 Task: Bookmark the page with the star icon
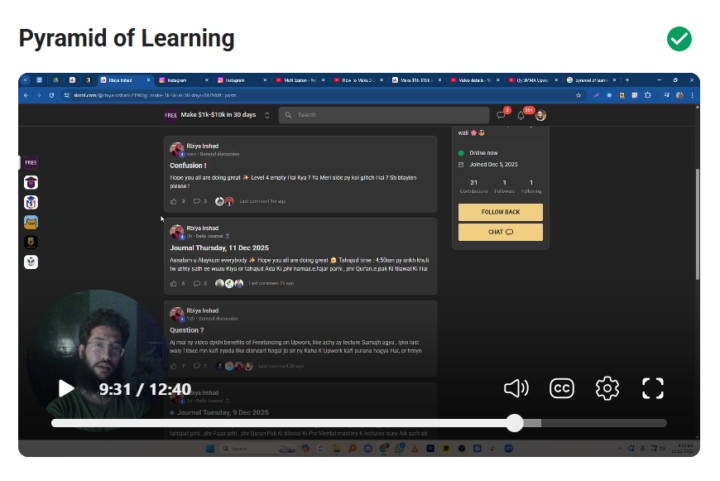[579, 95]
